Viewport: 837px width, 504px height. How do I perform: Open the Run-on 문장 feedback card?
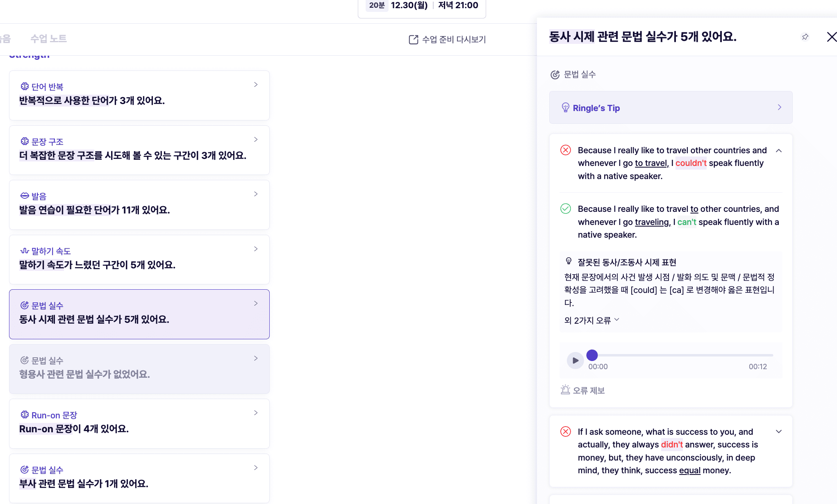[139, 423]
